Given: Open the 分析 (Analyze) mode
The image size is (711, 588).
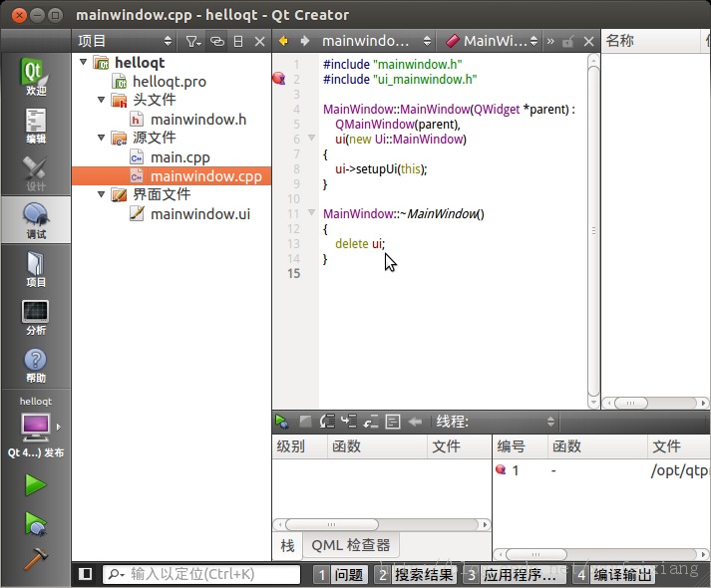Looking at the screenshot, I should (x=35, y=317).
